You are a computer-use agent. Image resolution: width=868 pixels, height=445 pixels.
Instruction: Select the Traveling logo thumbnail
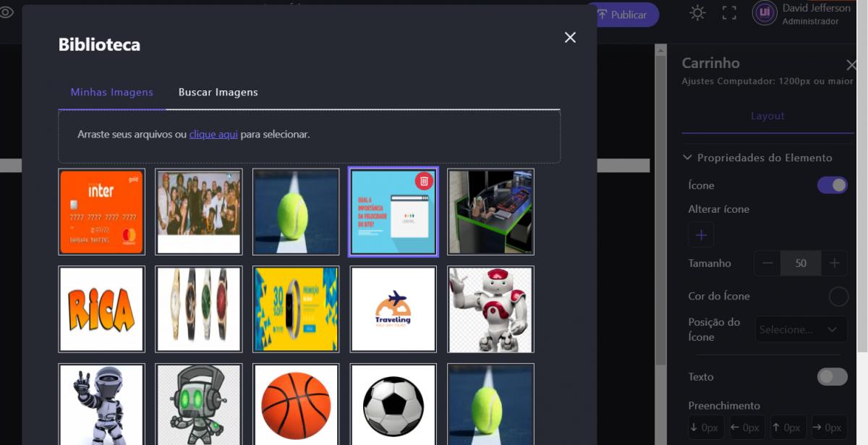[393, 309]
